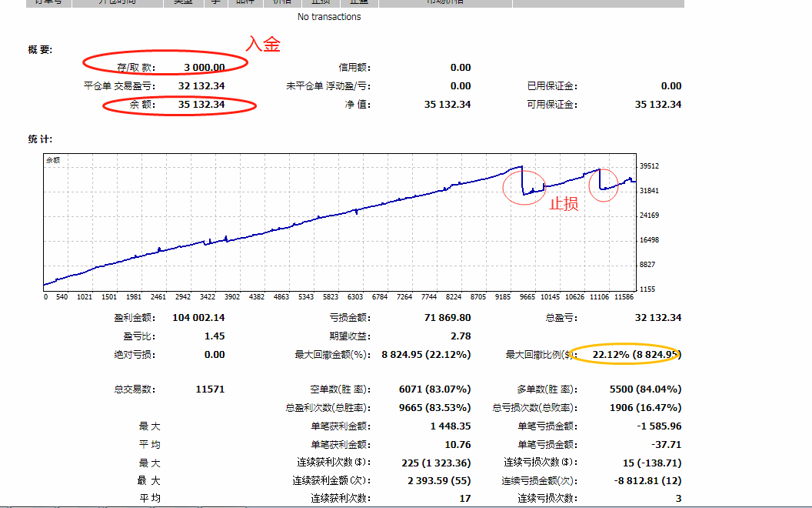This screenshot has height=508, width=812.
Task: Click the 存/取款 label
Action: point(136,68)
